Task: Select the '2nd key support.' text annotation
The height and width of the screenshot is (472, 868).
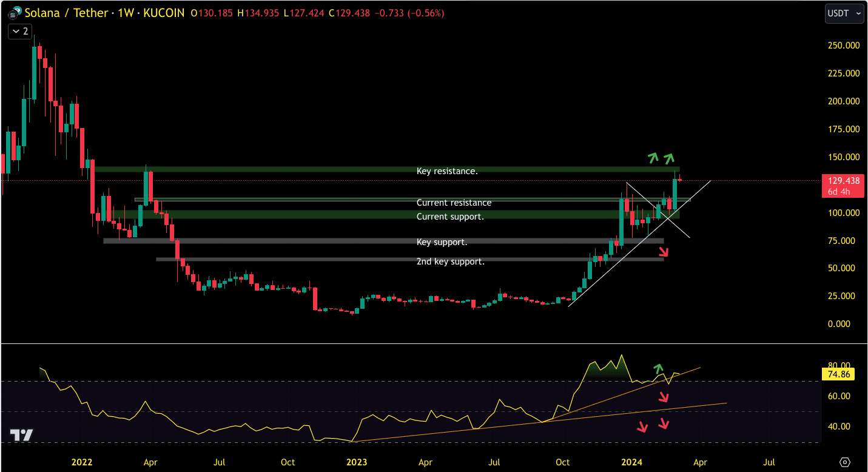Action: [x=450, y=261]
